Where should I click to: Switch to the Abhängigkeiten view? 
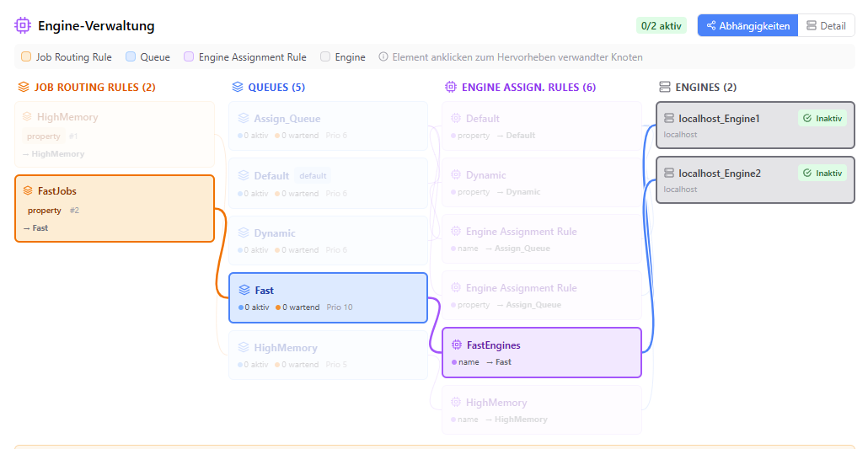pyautogui.click(x=747, y=25)
